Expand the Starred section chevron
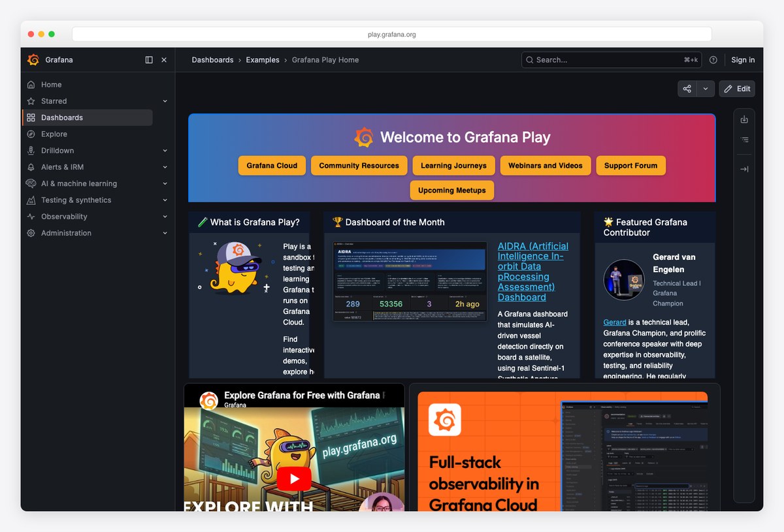This screenshot has height=532, width=784. coord(165,101)
